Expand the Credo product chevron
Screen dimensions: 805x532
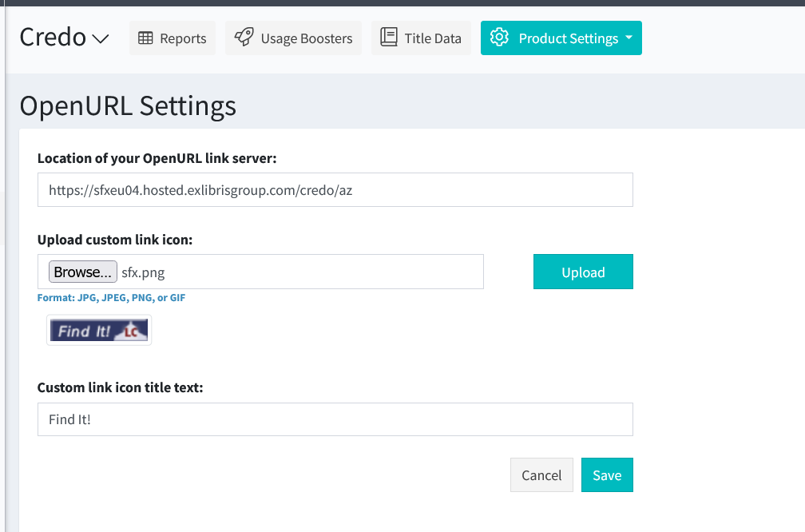point(101,39)
